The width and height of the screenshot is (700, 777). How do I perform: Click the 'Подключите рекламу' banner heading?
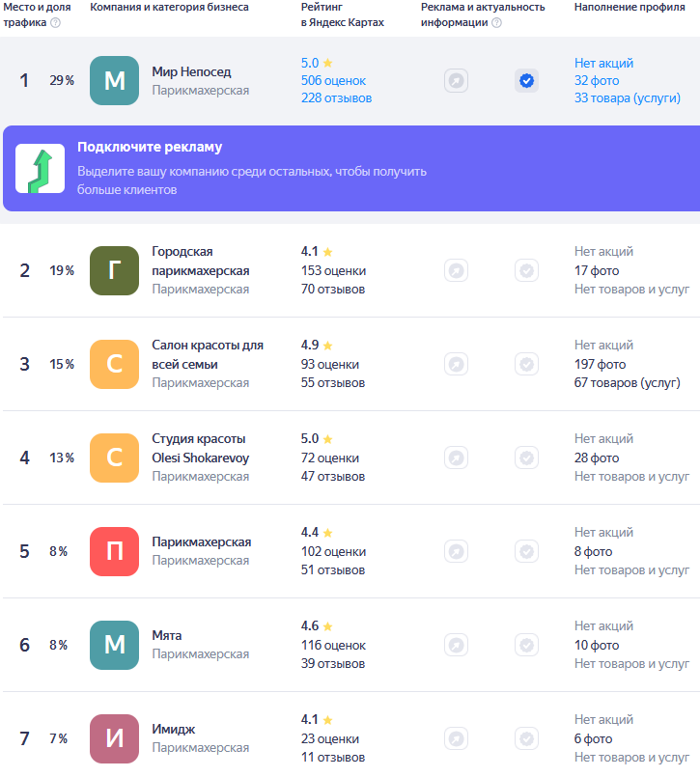coord(150,148)
